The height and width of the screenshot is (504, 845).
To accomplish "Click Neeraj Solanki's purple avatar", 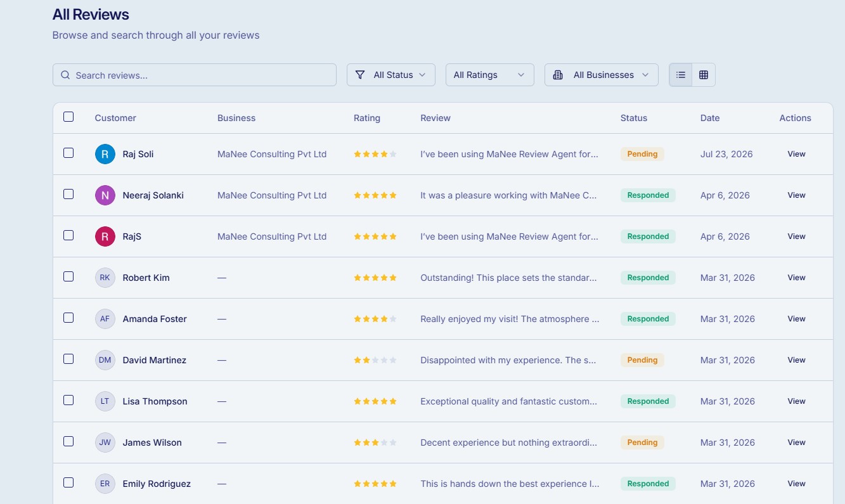I will click(105, 195).
